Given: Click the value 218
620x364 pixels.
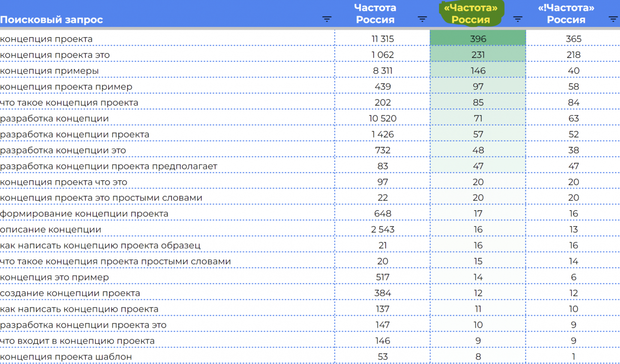Looking at the screenshot, I should [573, 55].
